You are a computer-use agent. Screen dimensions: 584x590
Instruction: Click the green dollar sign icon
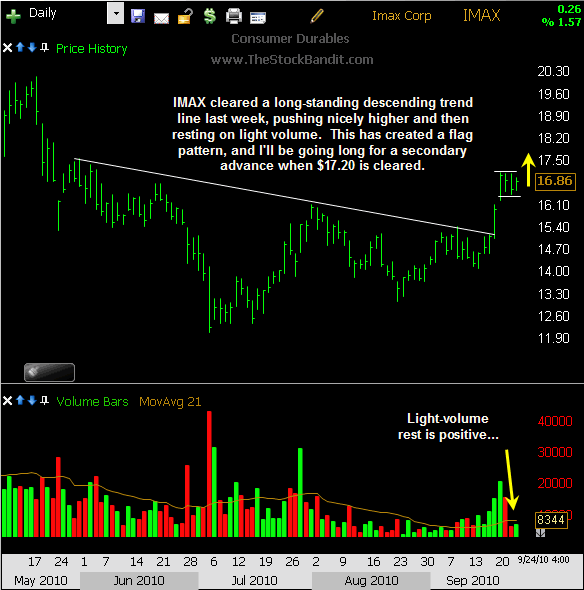coord(210,16)
